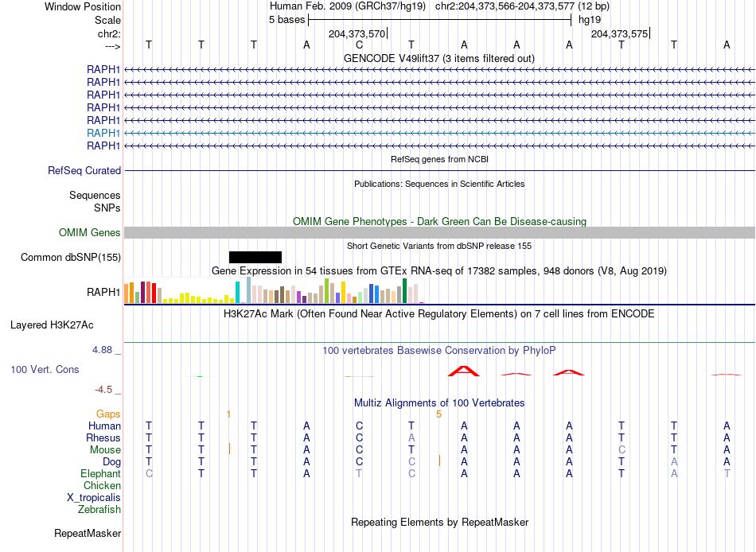The width and height of the screenshot is (756, 552).
Task: Click the RefSeq Curated track label
Action: pos(84,171)
